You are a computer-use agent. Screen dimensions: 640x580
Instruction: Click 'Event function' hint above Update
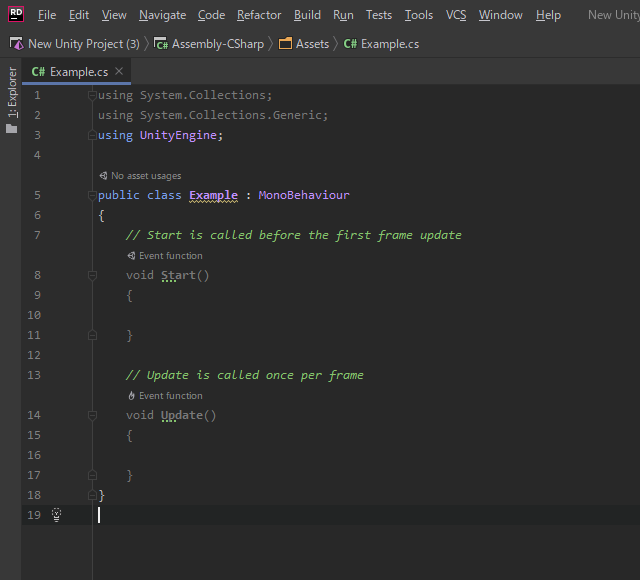[171, 396]
